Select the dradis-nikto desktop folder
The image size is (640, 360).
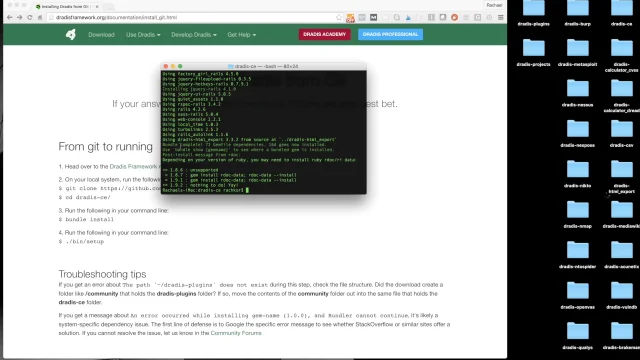click(x=578, y=174)
